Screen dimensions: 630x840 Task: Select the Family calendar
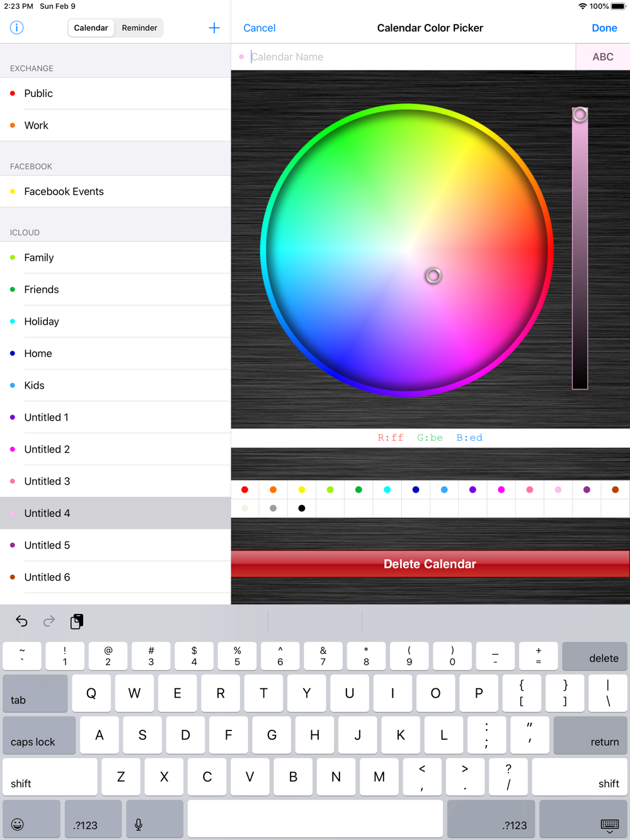click(115, 258)
